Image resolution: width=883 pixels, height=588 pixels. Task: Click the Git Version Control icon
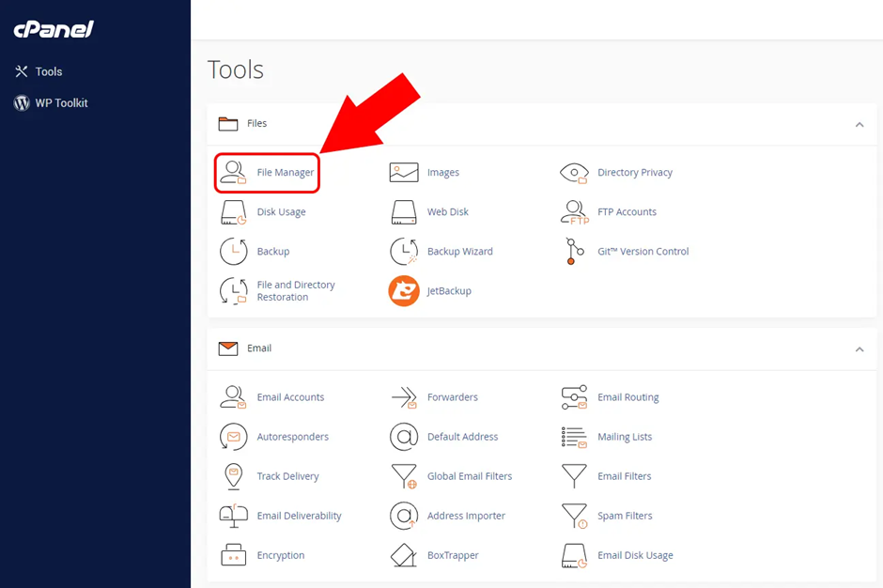(x=574, y=251)
